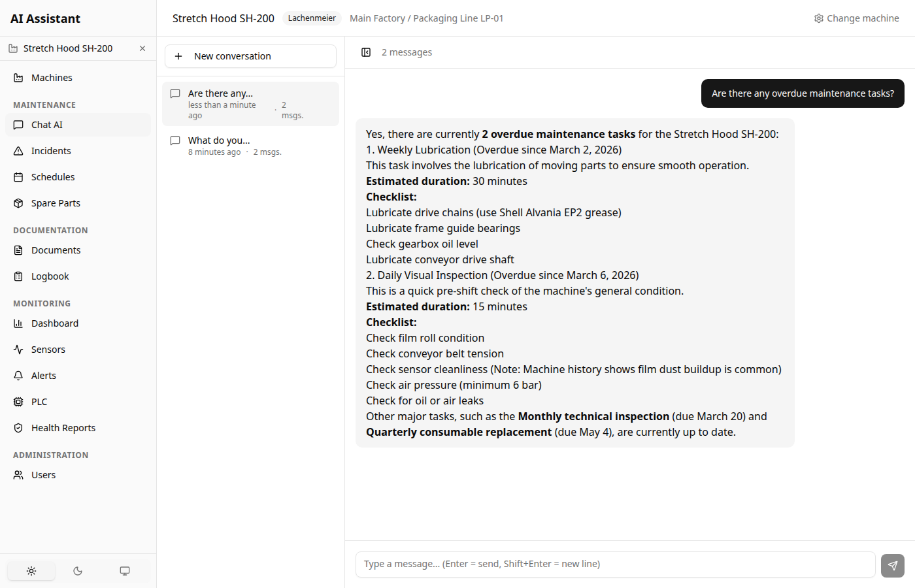Select the 'What do you...' conversation
The image size is (915, 588).
(250, 144)
